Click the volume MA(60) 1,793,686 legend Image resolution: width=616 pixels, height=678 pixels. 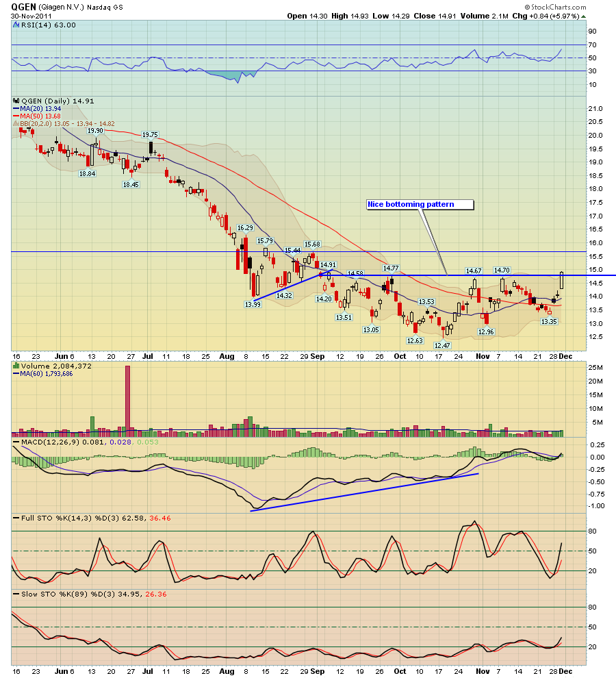[43, 374]
